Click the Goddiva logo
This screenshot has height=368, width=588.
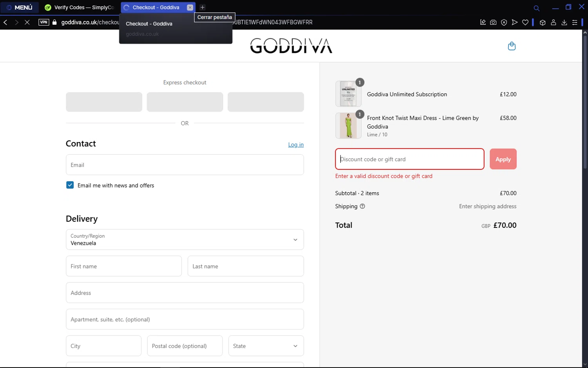point(291,46)
